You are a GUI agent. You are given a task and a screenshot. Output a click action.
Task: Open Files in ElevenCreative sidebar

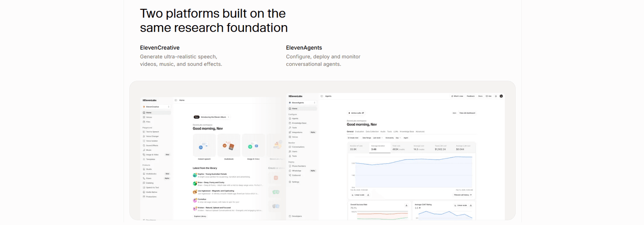[x=156, y=121]
